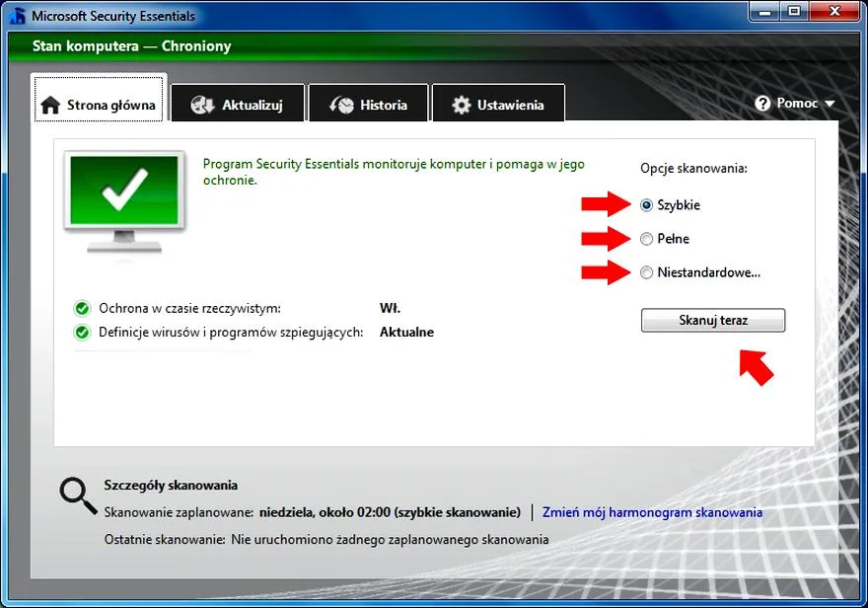
Task: Click the green check beside Ochrona w czasie rzeczywistym
Action: click(x=82, y=308)
